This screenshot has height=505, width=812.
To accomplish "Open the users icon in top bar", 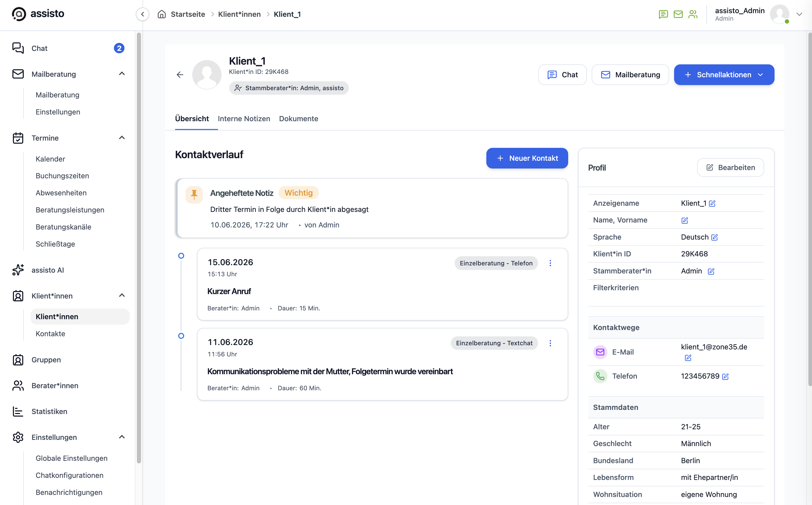I will (x=693, y=14).
